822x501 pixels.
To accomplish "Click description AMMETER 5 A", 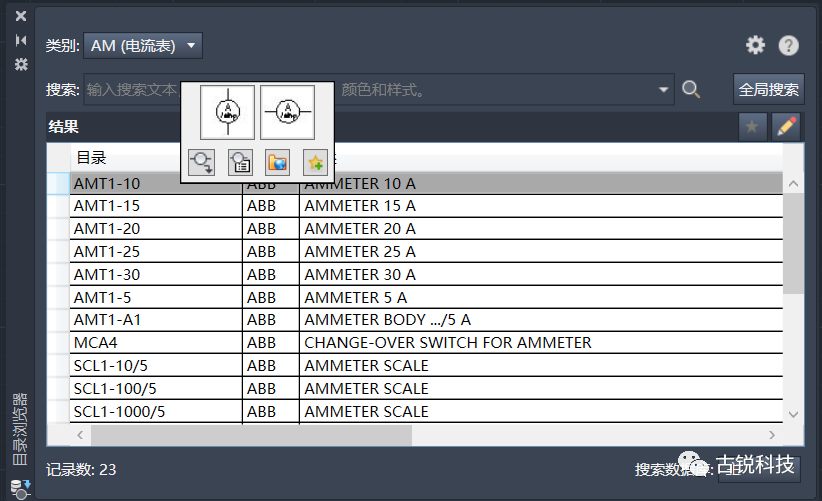I will [355, 298].
